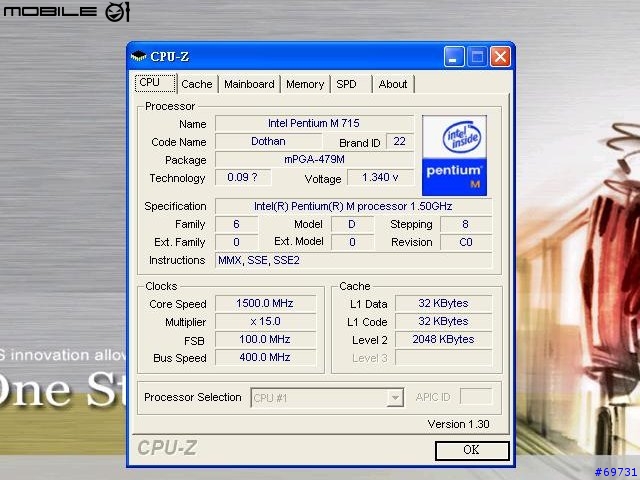
Task: Click the Ext. Model value 0
Action: [x=352, y=242]
